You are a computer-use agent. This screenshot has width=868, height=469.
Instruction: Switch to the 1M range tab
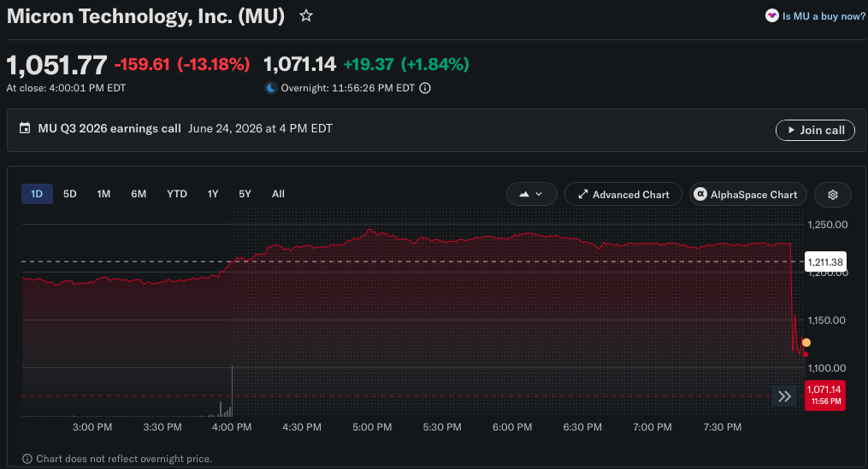tap(103, 194)
